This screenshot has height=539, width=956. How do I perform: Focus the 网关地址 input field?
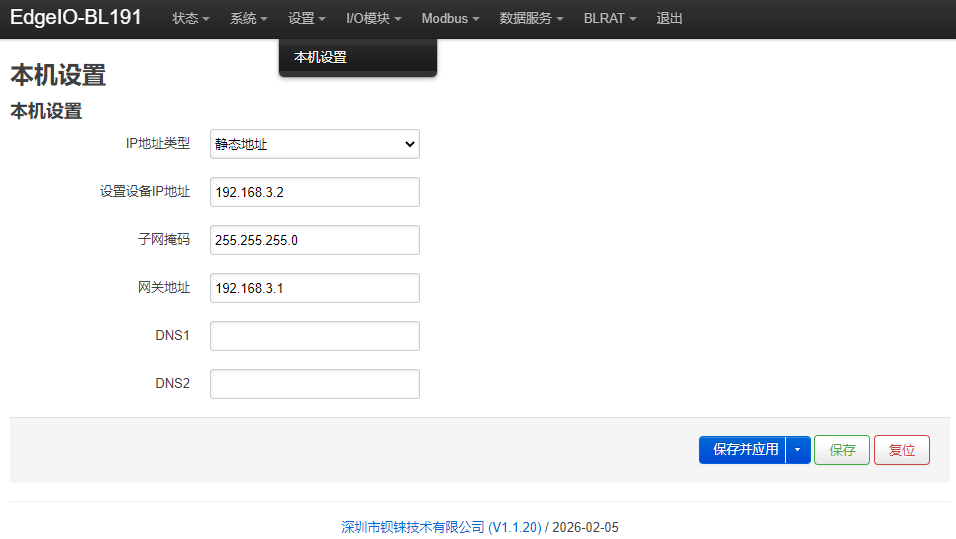pos(315,288)
